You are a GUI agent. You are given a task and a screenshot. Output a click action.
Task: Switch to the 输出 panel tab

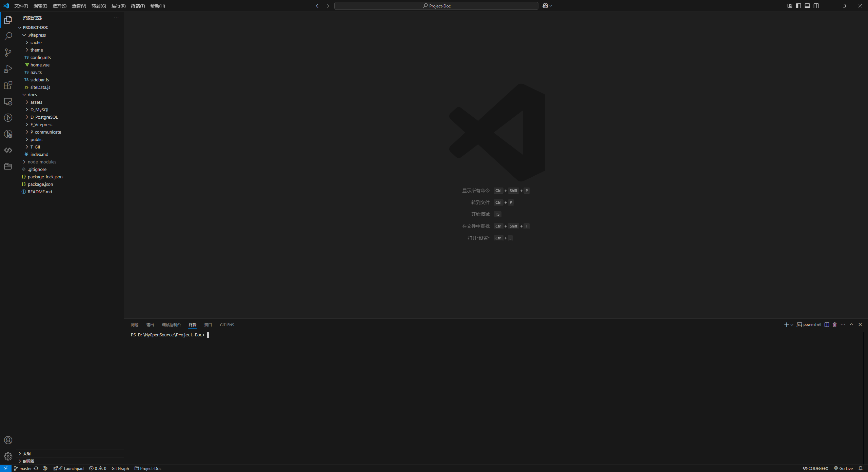[150, 325]
